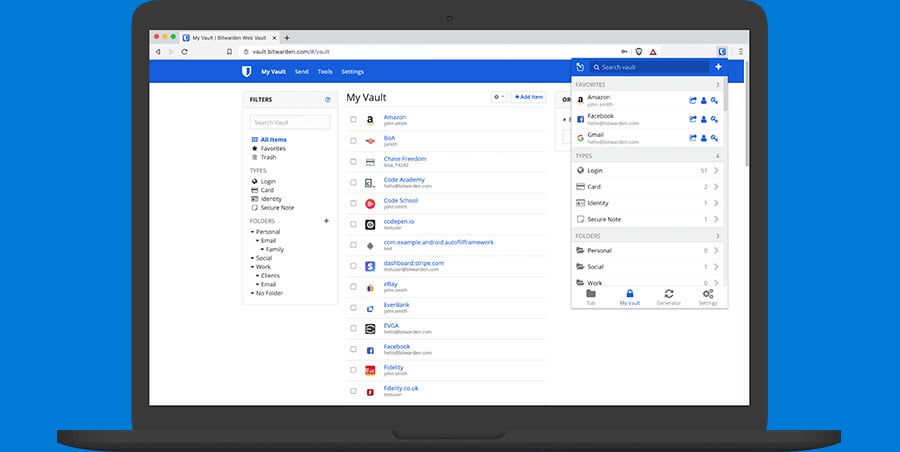Image resolution: width=900 pixels, height=452 pixels.
Task: Click the Add Item button
Action: 528,97
